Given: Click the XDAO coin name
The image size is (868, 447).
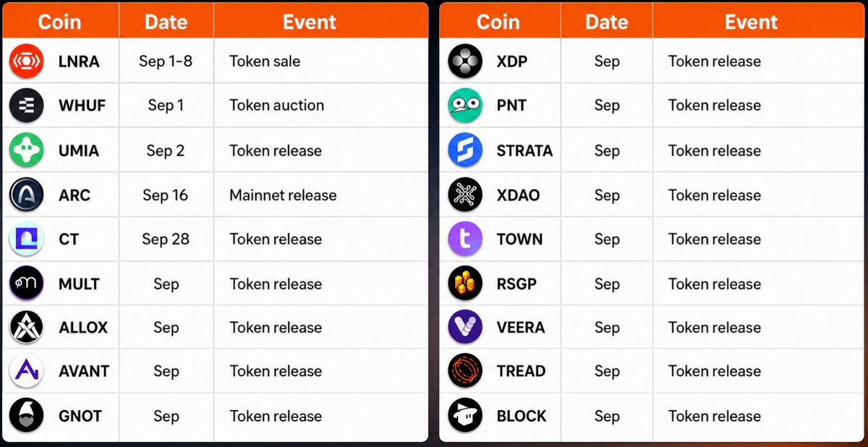Looking at the screenshot, I should coord(518,195).
